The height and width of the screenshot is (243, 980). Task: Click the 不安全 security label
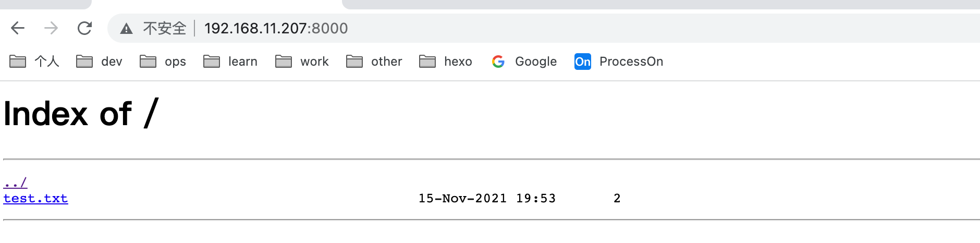pos(165,28)
